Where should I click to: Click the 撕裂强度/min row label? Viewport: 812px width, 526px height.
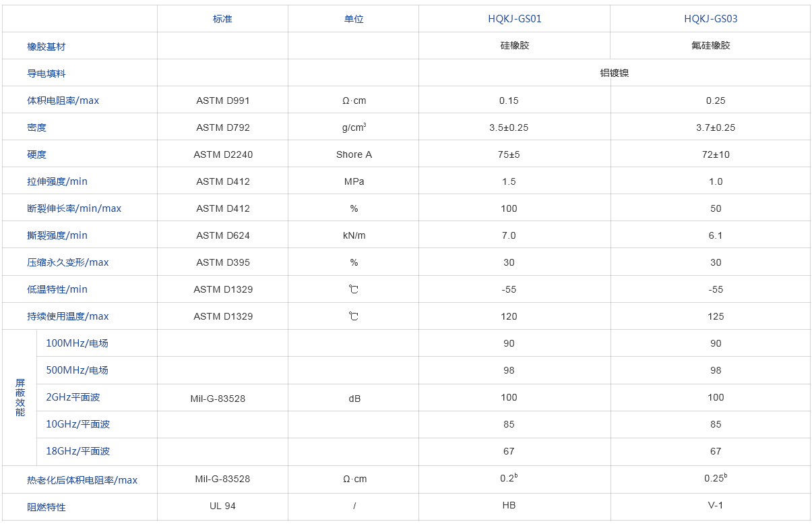[x=57, y=235]
